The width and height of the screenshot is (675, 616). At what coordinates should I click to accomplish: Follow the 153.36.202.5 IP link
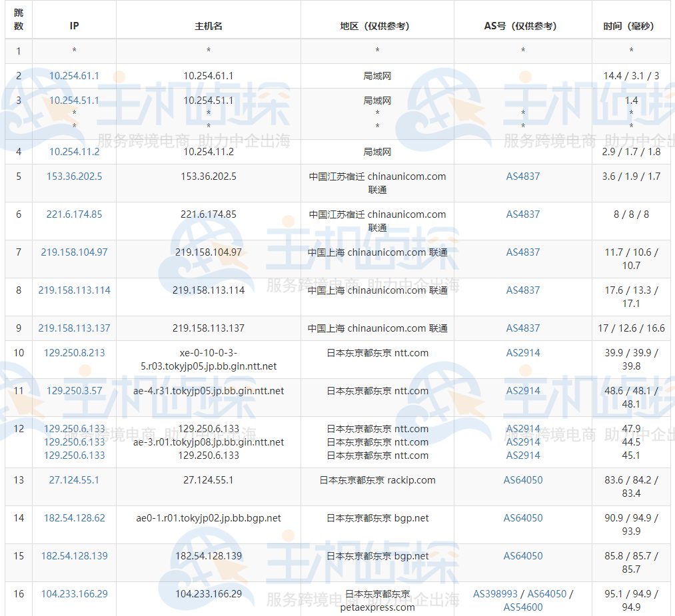click(74, 176)
